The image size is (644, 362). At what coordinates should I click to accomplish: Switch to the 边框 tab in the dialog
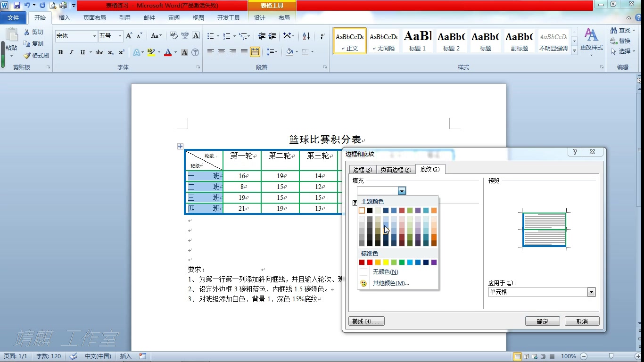click(x=363, y=169)
